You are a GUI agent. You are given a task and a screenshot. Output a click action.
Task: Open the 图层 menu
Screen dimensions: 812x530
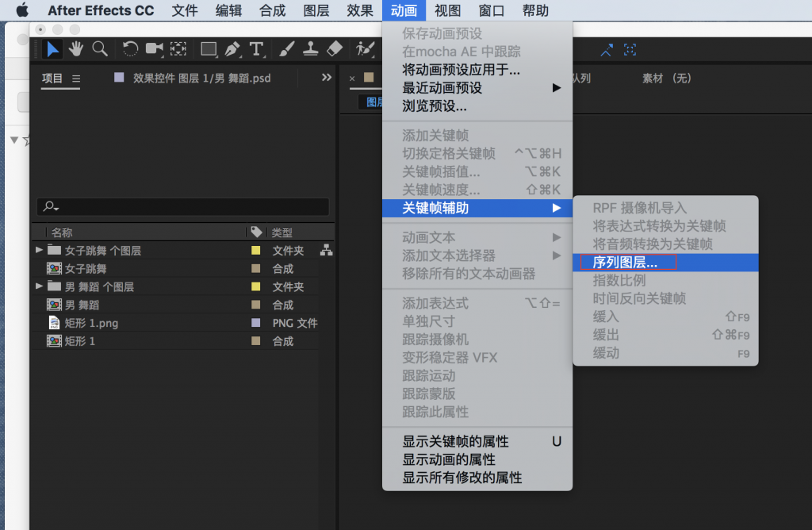pos(316,10)
